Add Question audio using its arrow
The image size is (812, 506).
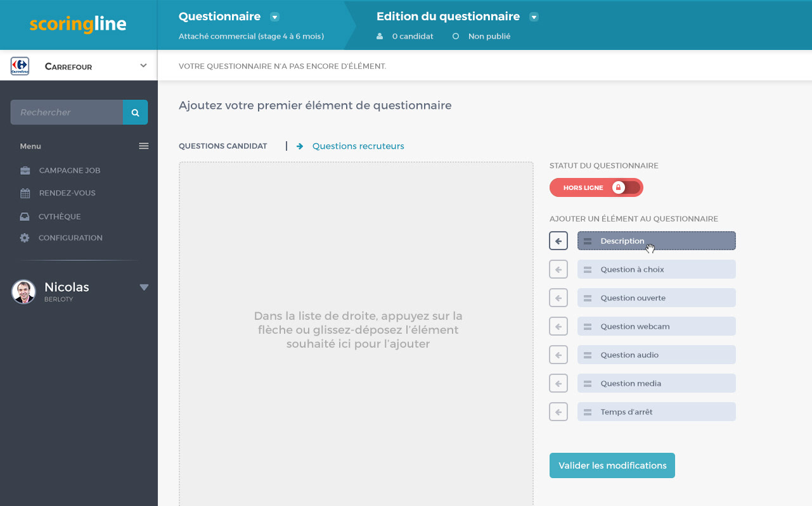(x=558, y=355)
